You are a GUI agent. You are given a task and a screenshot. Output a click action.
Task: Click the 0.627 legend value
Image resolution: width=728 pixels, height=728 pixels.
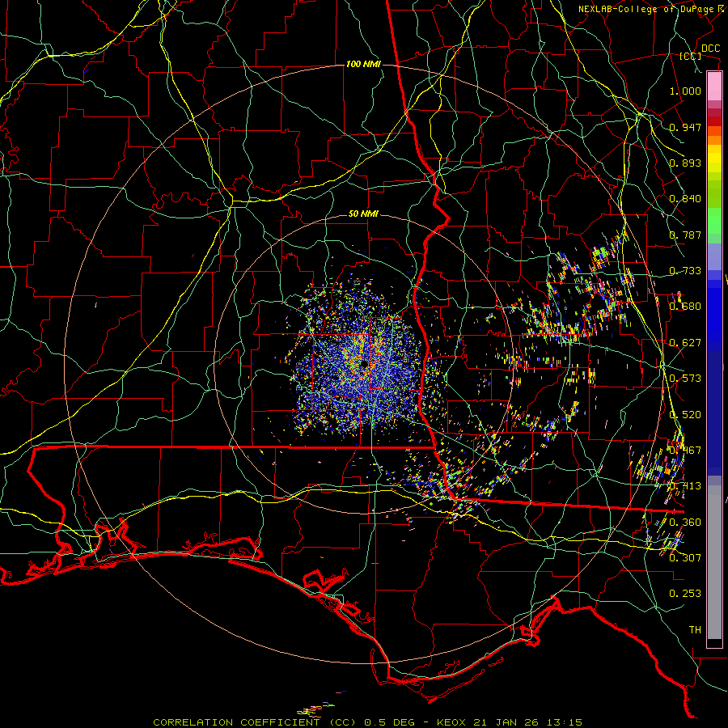(x=685, y=343)
